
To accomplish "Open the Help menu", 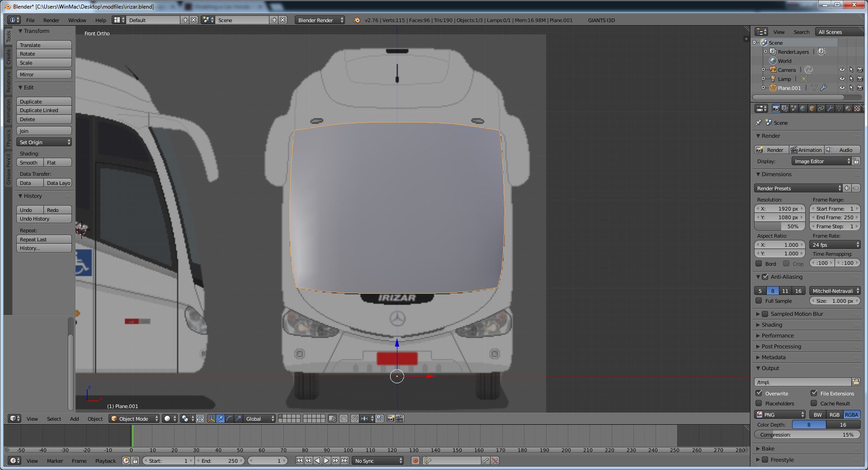I will [x=100, y=20].
